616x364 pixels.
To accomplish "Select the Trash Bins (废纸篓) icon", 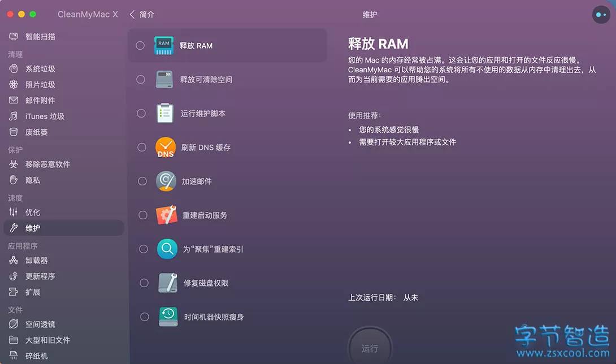I will 14,132.
